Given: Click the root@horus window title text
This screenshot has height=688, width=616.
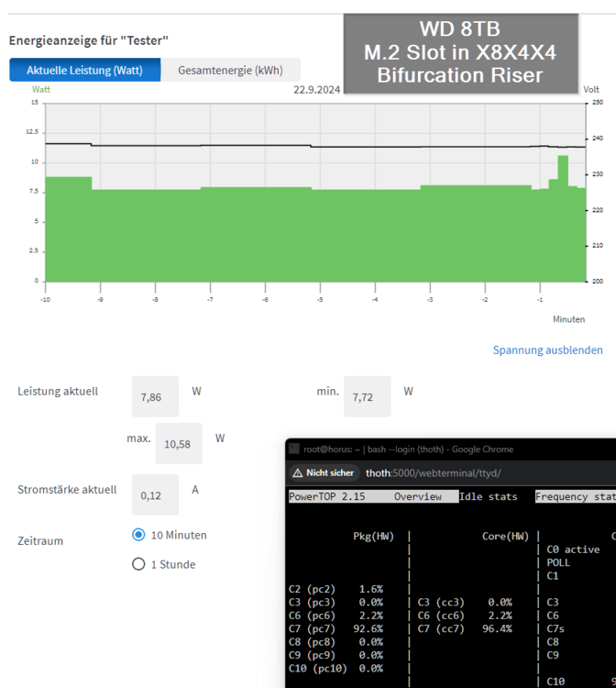Looking at the screenshot, I should pyautogui.click(x=408, y=449).
